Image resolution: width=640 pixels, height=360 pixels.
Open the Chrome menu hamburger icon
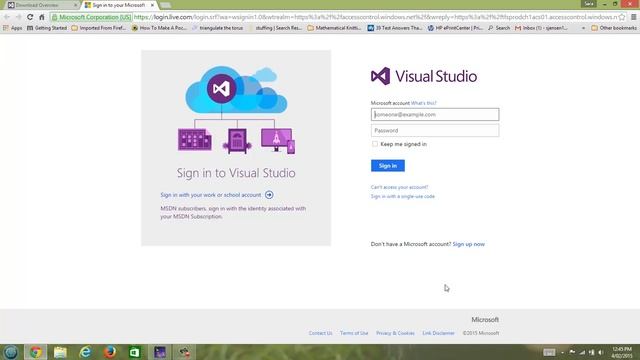pos(633,17)
